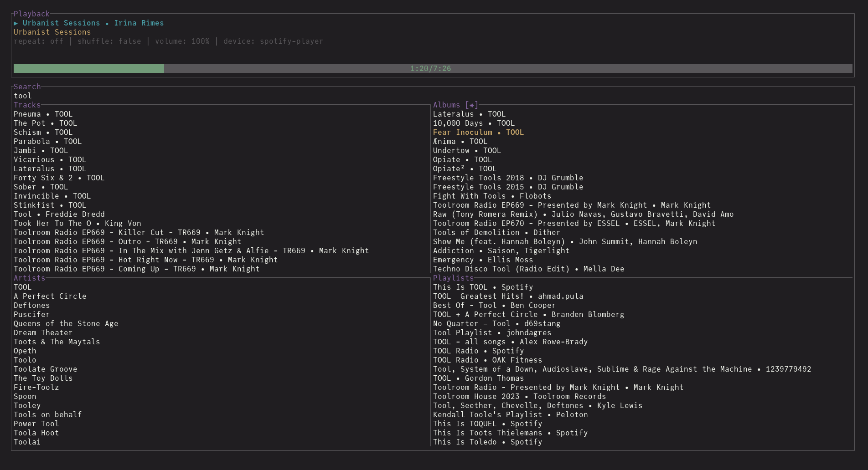Open 'Freestyle Tools 2018 • DJ Grumble' album
This screenshot has height=470, width=868.
508,178
